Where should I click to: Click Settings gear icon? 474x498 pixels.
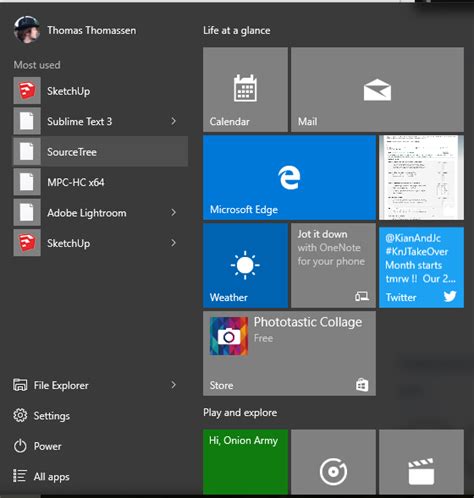click(x=20, y=415)
